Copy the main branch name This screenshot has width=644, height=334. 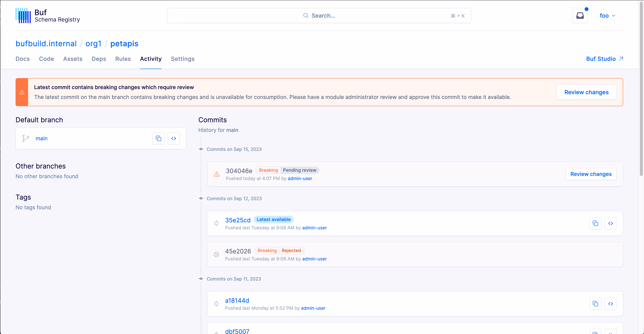click(159, 138)
